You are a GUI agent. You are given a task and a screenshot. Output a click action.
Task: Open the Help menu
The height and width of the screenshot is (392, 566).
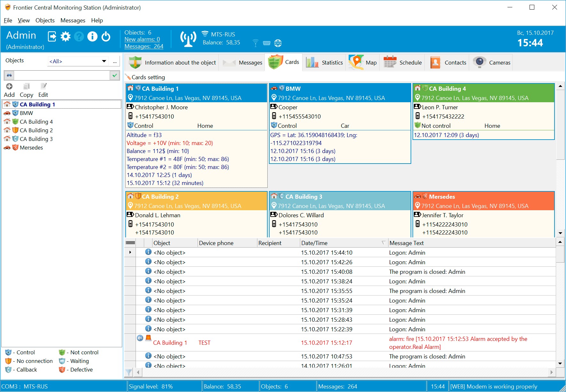(97, 20)
